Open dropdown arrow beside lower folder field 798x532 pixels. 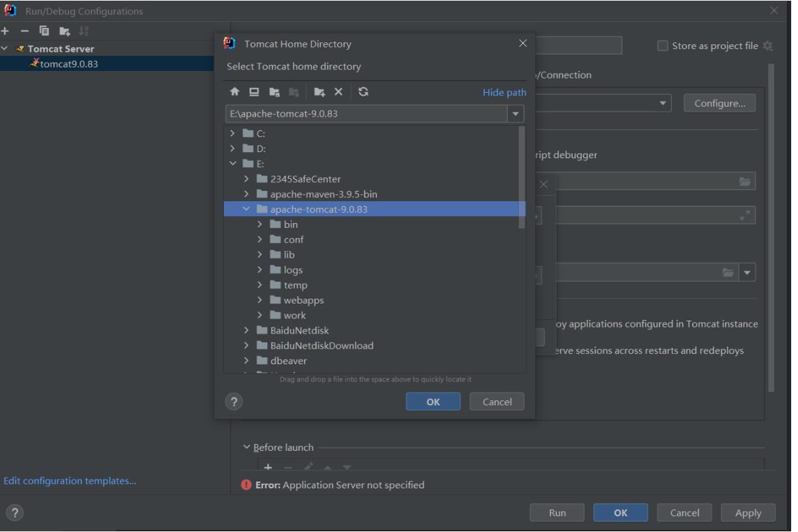tap(747, 273)
